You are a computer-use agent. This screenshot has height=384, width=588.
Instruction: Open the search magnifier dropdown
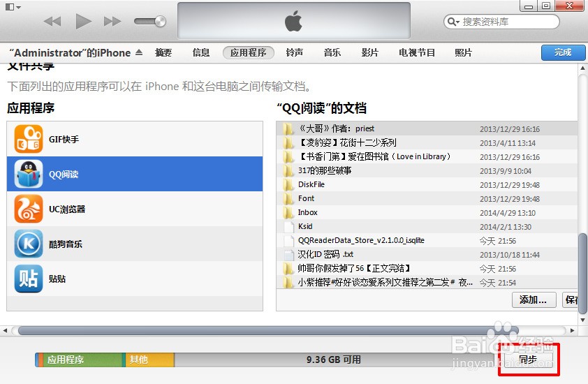pos(453,22)
